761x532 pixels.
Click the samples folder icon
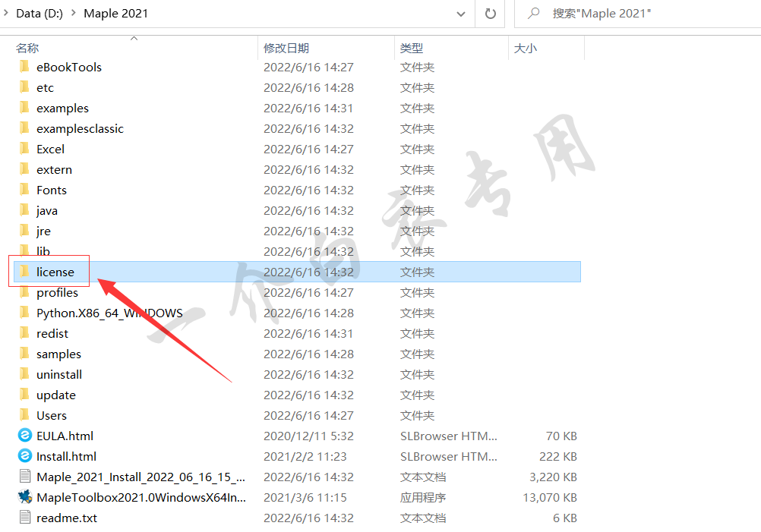pyautogui.click(x=25, y=354)
